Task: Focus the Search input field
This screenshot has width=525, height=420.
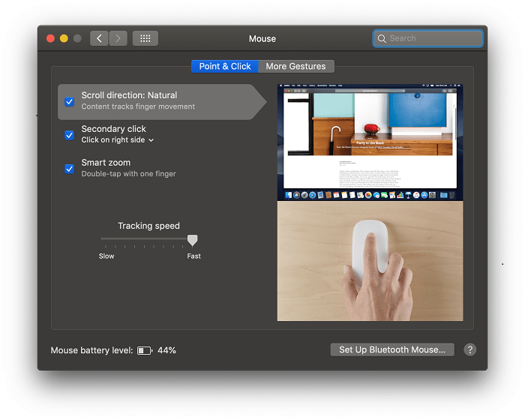Action: (427, 38)
